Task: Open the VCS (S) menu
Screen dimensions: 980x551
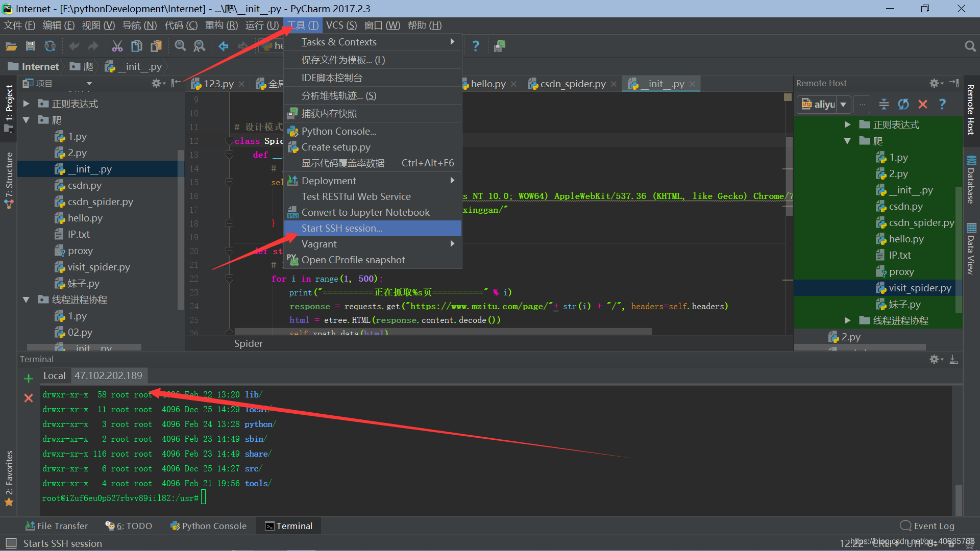Action: (341, 26)
